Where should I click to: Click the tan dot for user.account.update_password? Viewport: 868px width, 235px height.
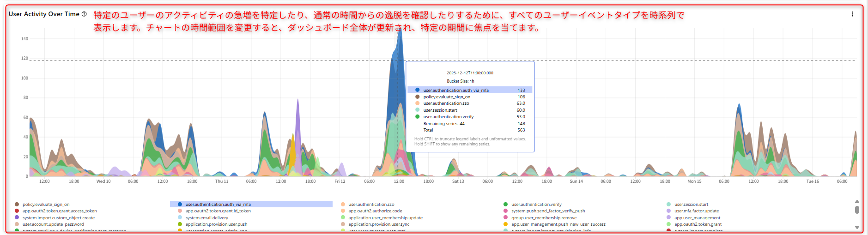point(17,224)
